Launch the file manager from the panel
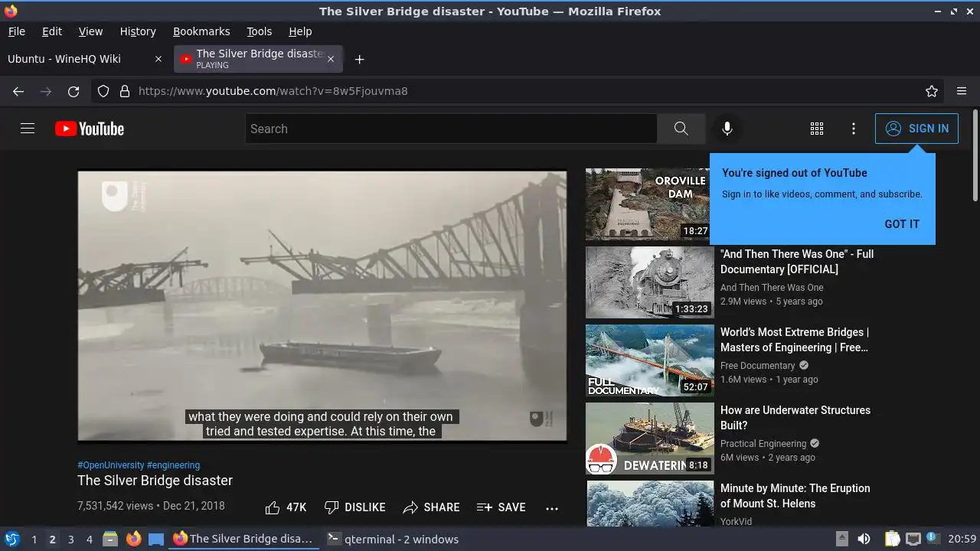The image size is (980, 551). click(x=110, y=539)
